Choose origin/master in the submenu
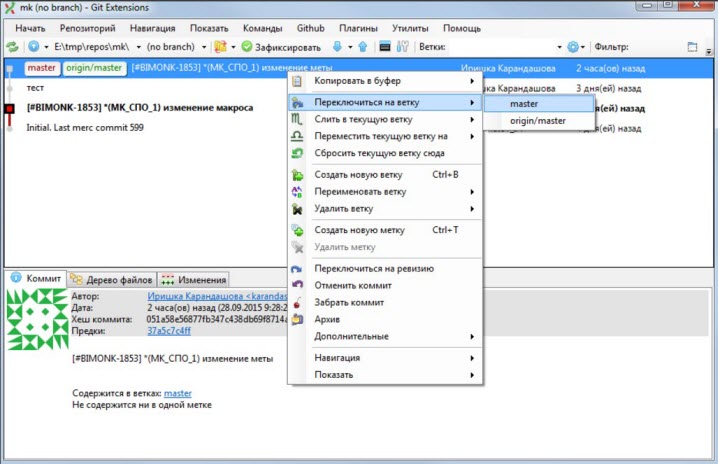 tap(537, 121)
